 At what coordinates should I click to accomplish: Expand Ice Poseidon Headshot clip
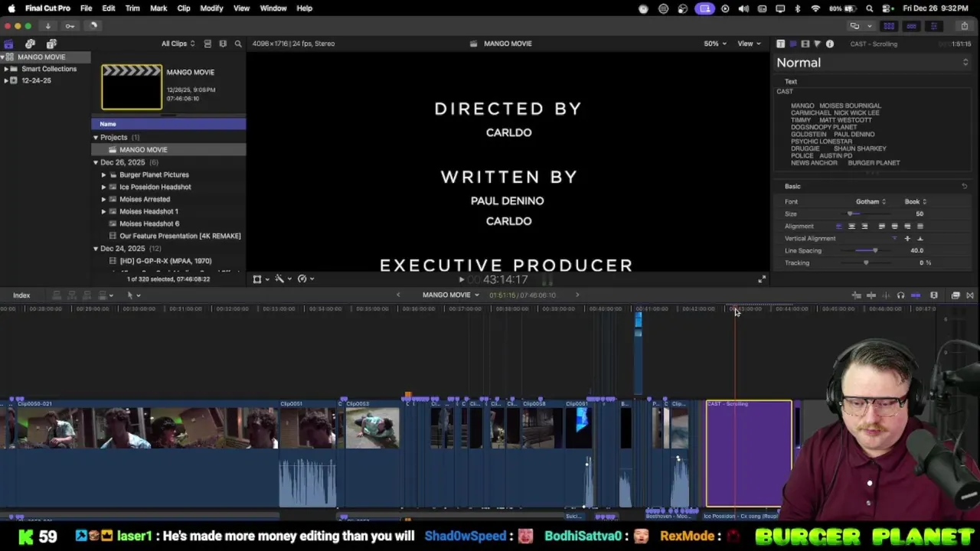pyautogui.click(x=104, y=187)
